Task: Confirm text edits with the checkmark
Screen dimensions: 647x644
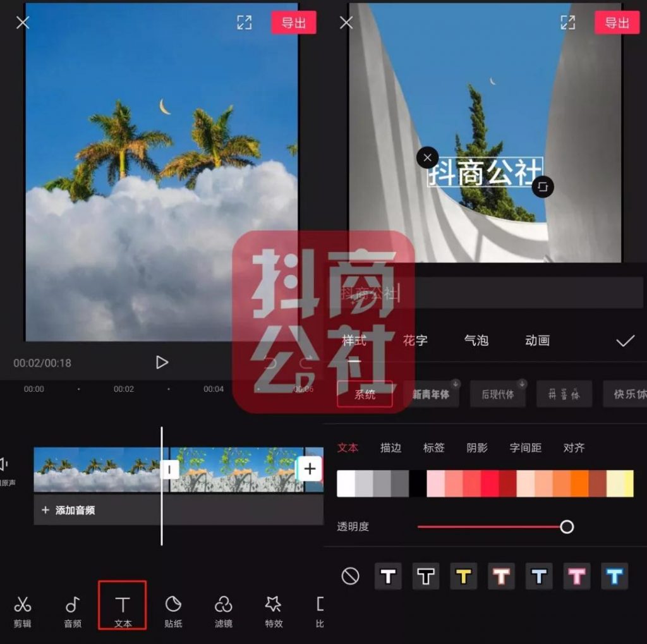Action: pos(625,341)
